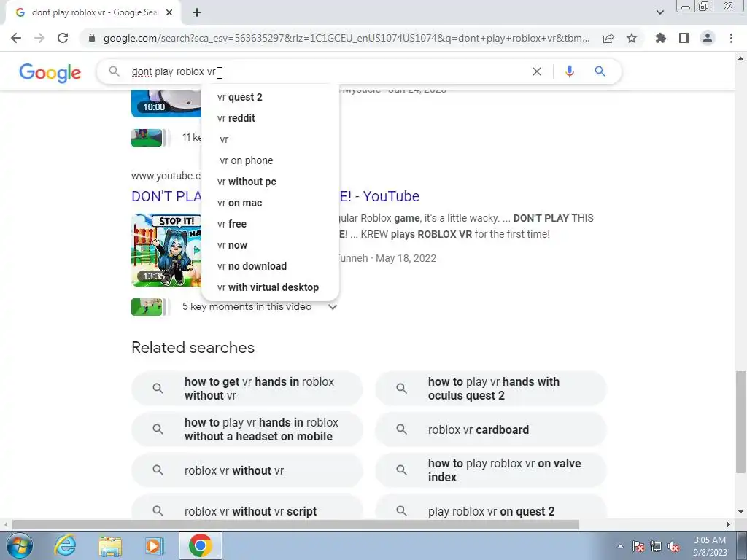
Task: Click the forward navigation arrow
Action: 39,38
